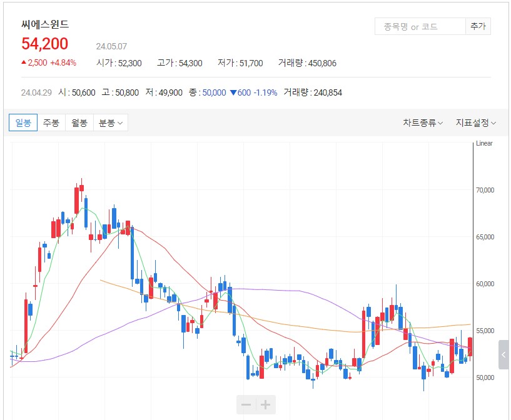511x420 pixels.
Task: Click the 50,000 price axis label
Action: (x=485, y=377)
